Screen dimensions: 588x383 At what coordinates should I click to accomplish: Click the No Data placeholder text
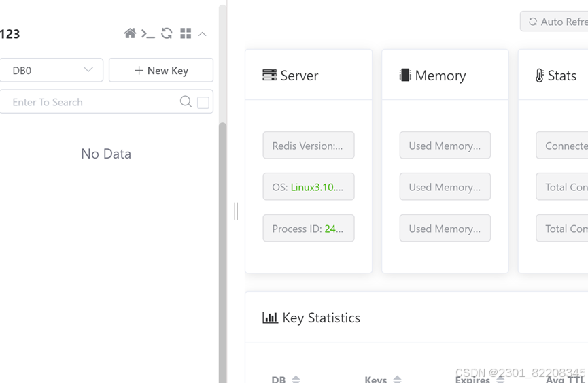pyautogui.click(x=106, y=154)
